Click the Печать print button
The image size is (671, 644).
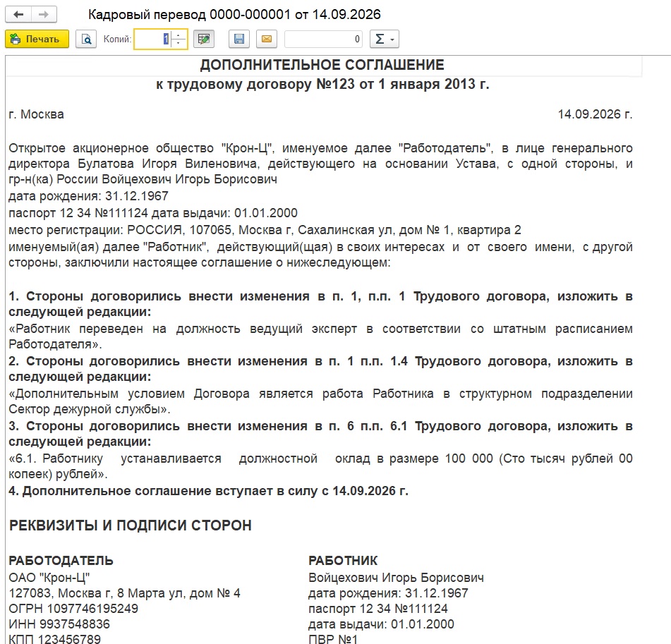pos(37,39)
